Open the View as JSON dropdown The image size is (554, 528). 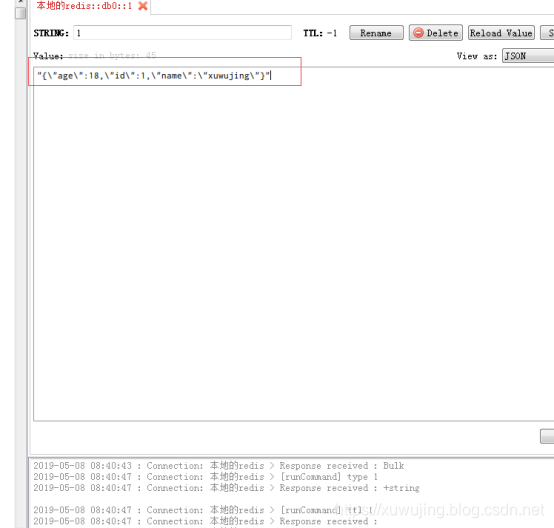click(528, 56)
